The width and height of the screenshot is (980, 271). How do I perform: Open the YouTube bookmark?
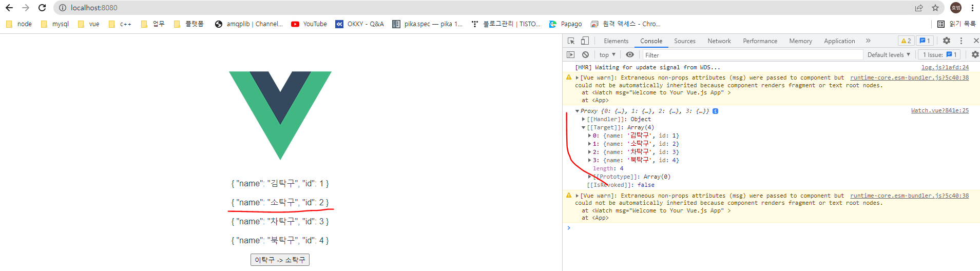click(x=309, y=24)
